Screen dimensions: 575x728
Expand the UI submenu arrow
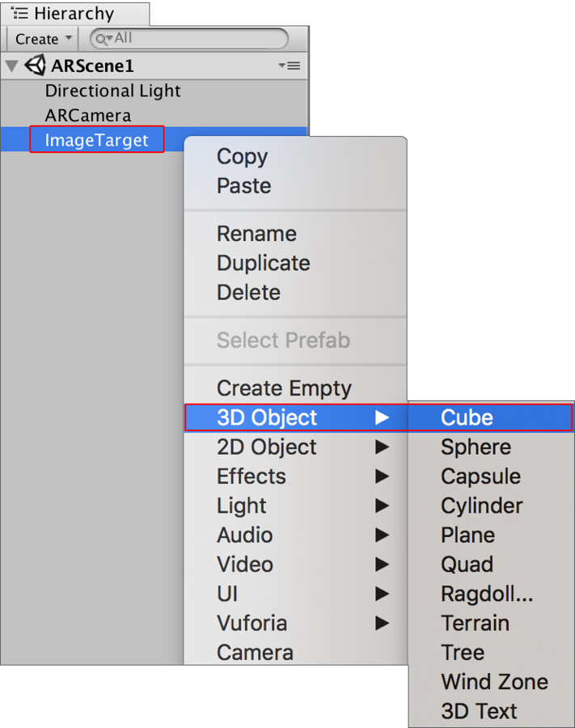click(382, 594)
